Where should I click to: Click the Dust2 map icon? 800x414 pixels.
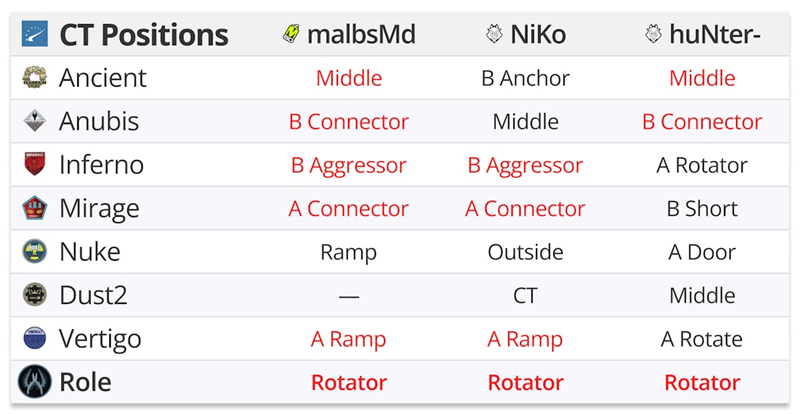click(34, 296)
